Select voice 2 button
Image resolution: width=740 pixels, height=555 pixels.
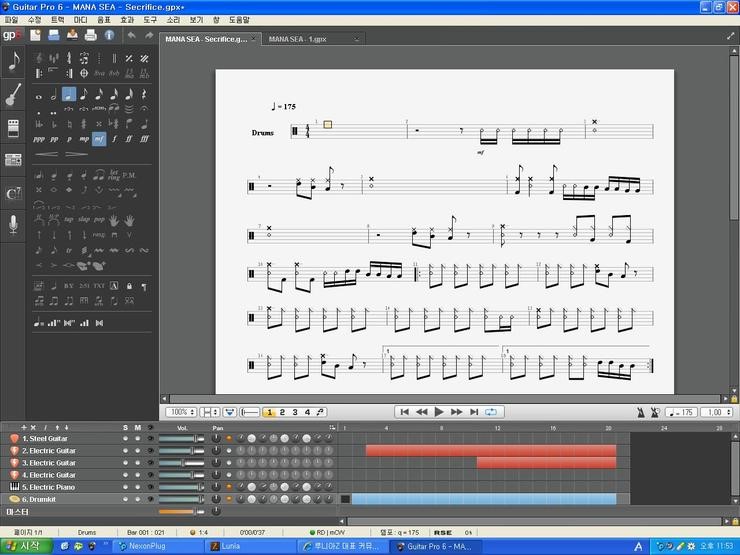pyautogui.click(x=282, y=412)
